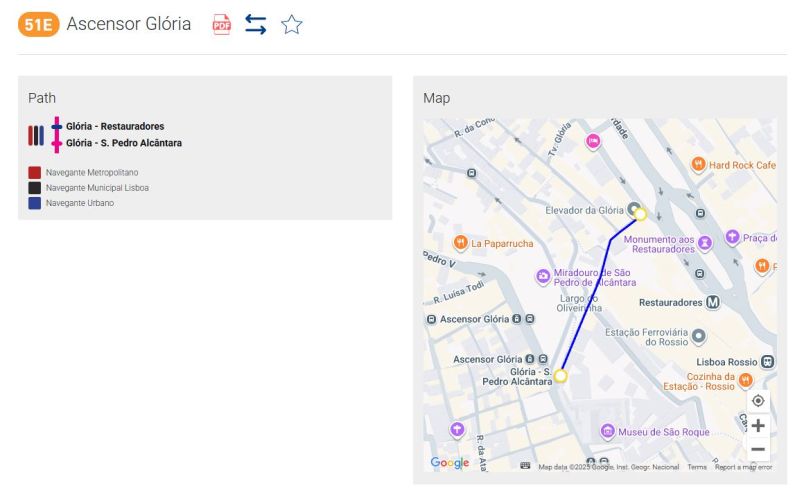Zoom out on the map
This screenshot has height=495, width=800.
[x=758, y=449]
